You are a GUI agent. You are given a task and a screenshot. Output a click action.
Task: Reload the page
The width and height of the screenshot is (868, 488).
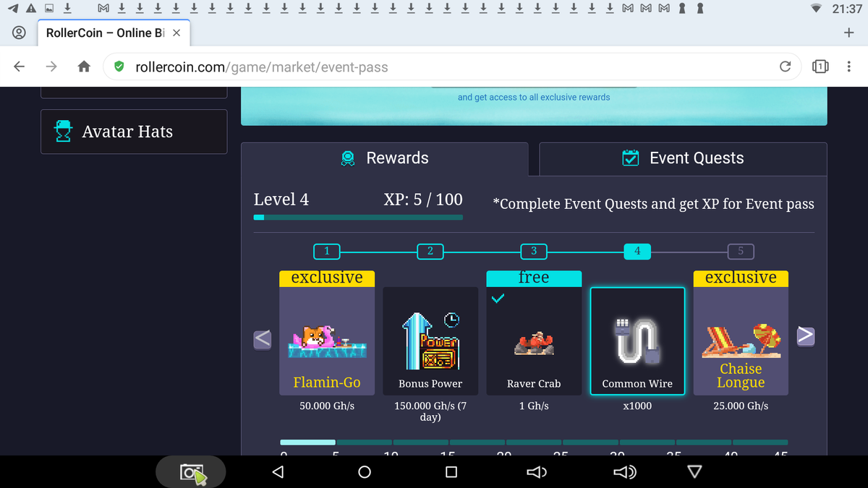tap(785, 67)
